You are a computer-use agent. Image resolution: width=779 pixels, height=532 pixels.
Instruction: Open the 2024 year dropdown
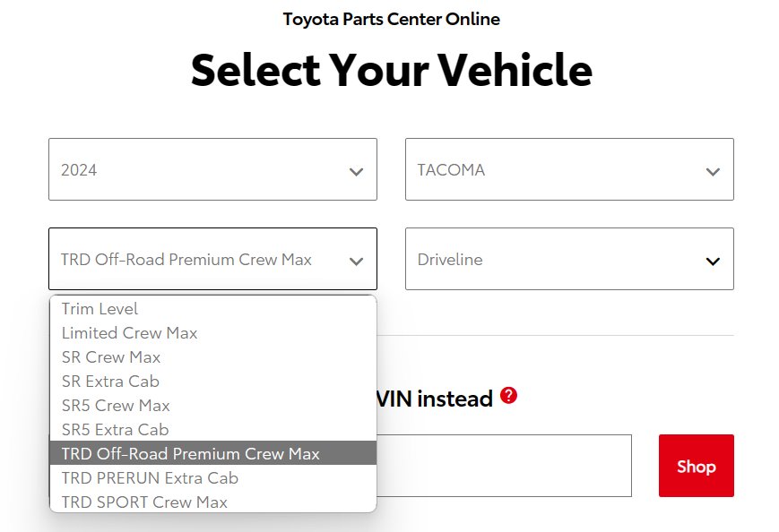pyautogui.click(x=212, y=169)
